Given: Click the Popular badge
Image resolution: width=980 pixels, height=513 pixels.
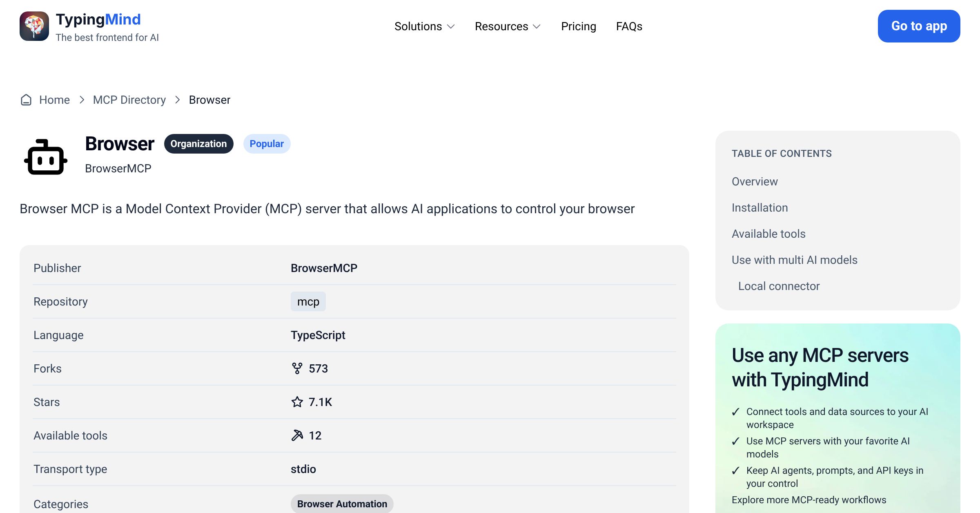Looking at the screenshot, I should (267, 144).
